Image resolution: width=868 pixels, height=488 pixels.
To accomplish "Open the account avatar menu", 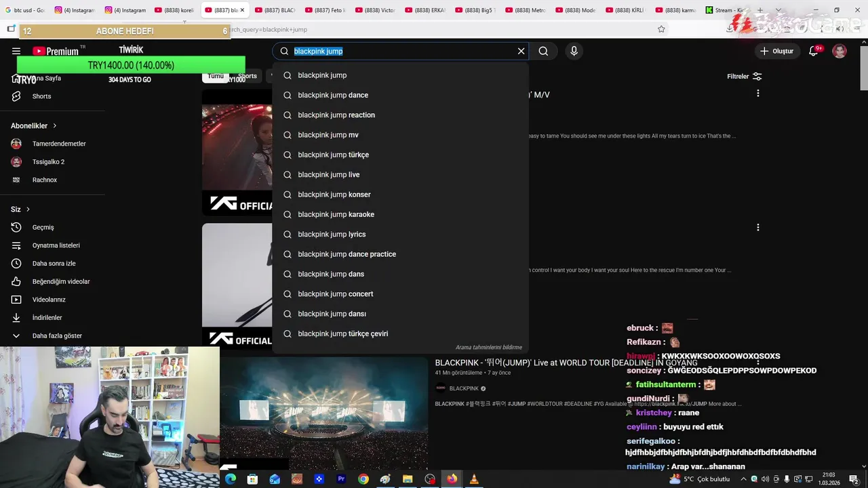I will (x=840, y=51).
